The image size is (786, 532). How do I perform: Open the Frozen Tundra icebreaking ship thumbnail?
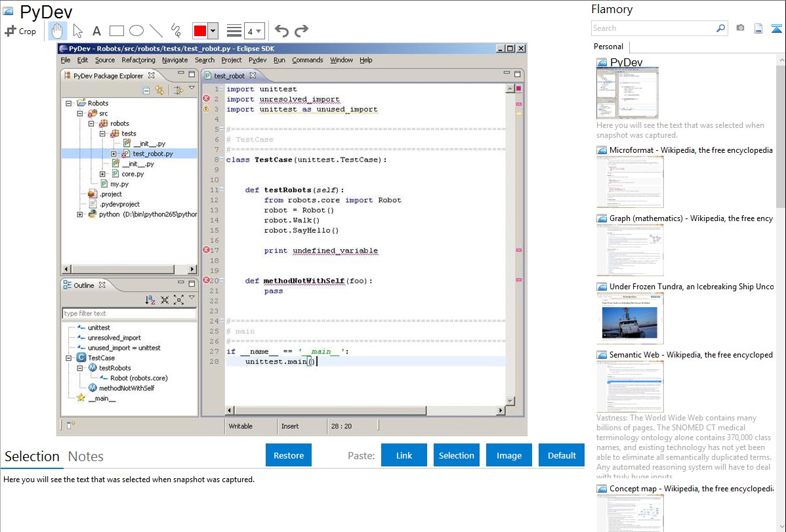coord(630,318)
